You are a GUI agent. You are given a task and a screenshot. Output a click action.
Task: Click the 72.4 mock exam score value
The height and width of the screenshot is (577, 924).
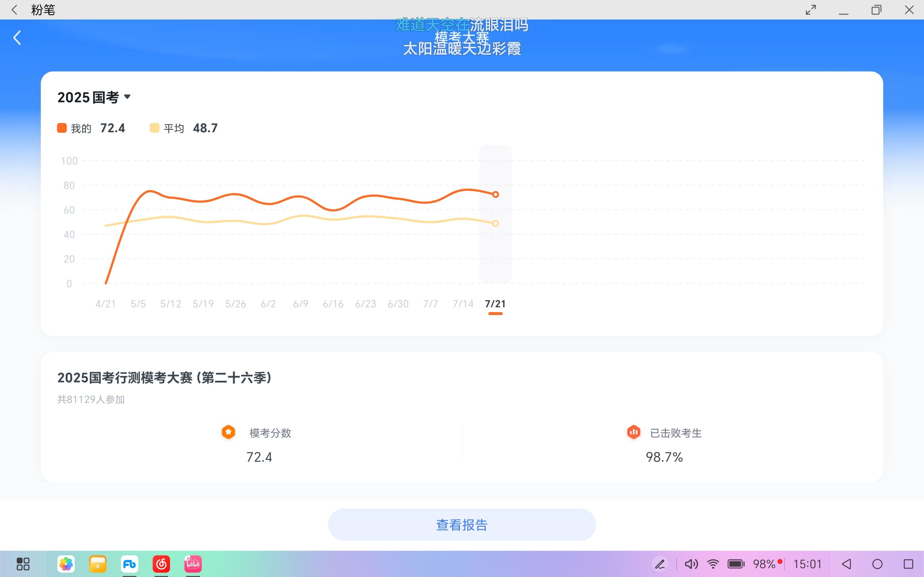[259, 457]
